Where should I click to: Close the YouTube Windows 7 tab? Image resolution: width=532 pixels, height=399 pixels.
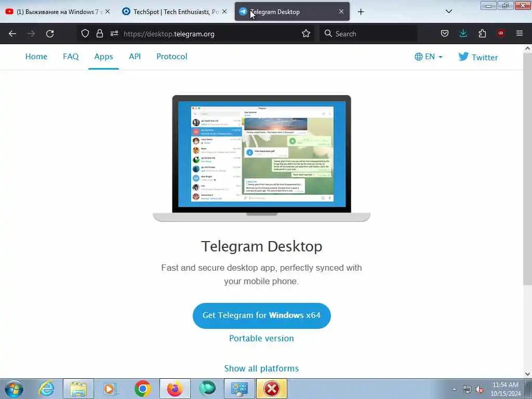point(107,11)
